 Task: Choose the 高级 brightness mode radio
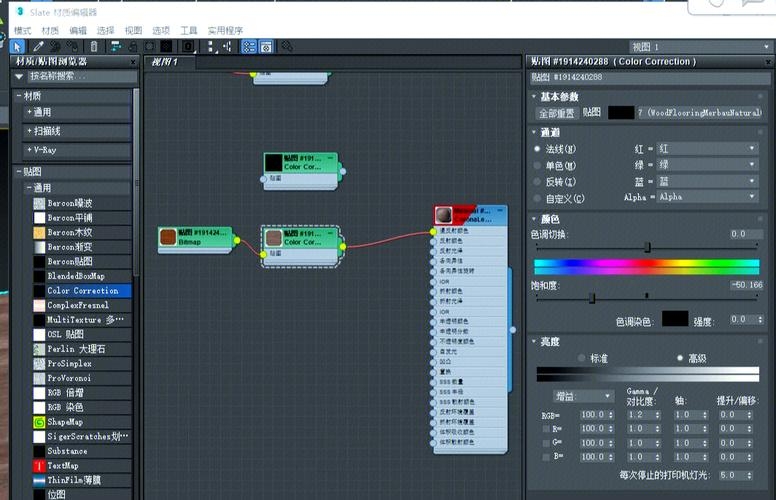click(680, 357)
